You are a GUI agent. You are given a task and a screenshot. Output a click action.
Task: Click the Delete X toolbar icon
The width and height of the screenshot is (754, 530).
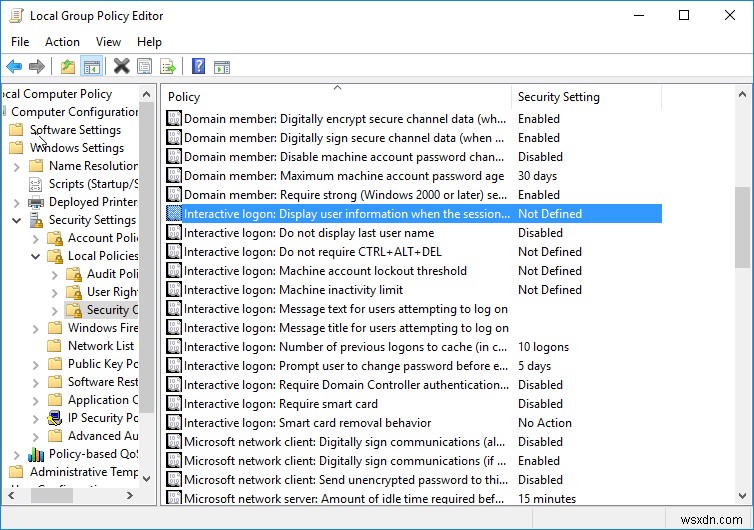[122, 66]
